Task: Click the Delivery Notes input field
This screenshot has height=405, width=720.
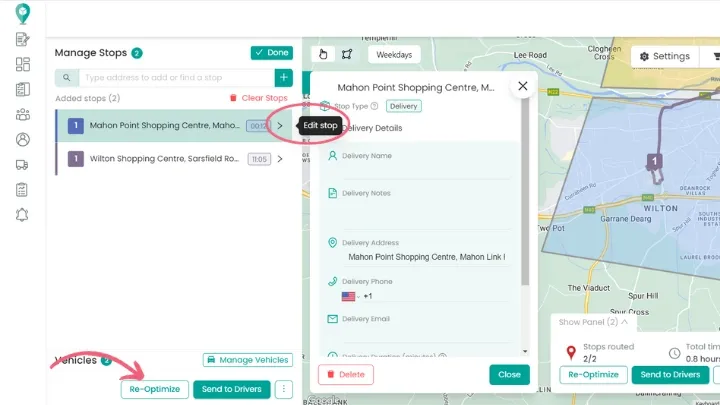Action: click(427, 214)
